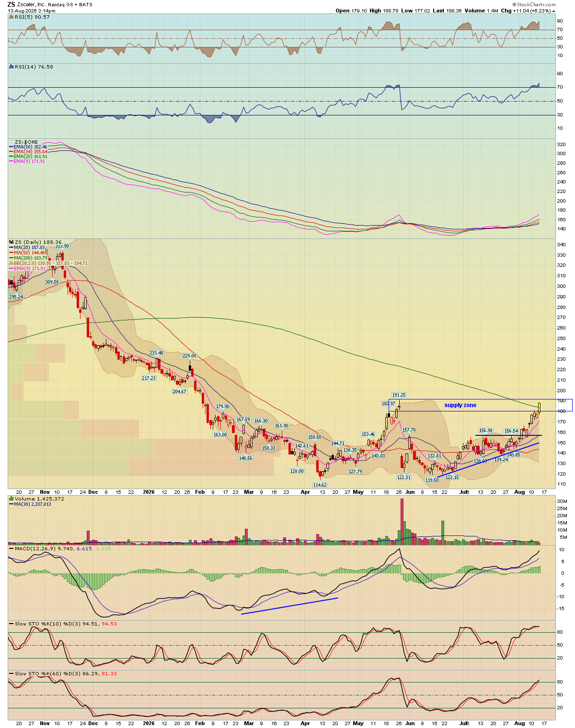Screen dimensions: 575x728
Task: Click the RSI(14) 76.58 legend label
Action: point(34,67)
